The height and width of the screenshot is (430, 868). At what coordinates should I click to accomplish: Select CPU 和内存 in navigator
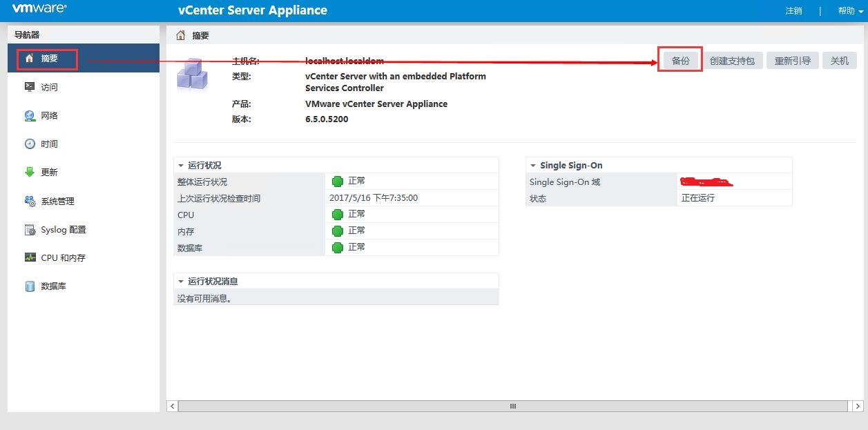click(x=84, y=257)
